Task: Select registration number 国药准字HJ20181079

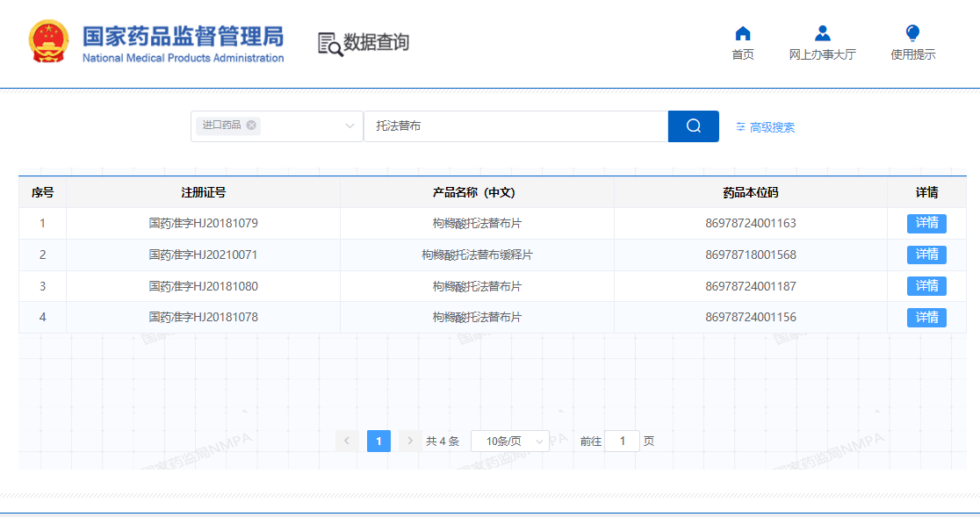Action: click(203, 224)
